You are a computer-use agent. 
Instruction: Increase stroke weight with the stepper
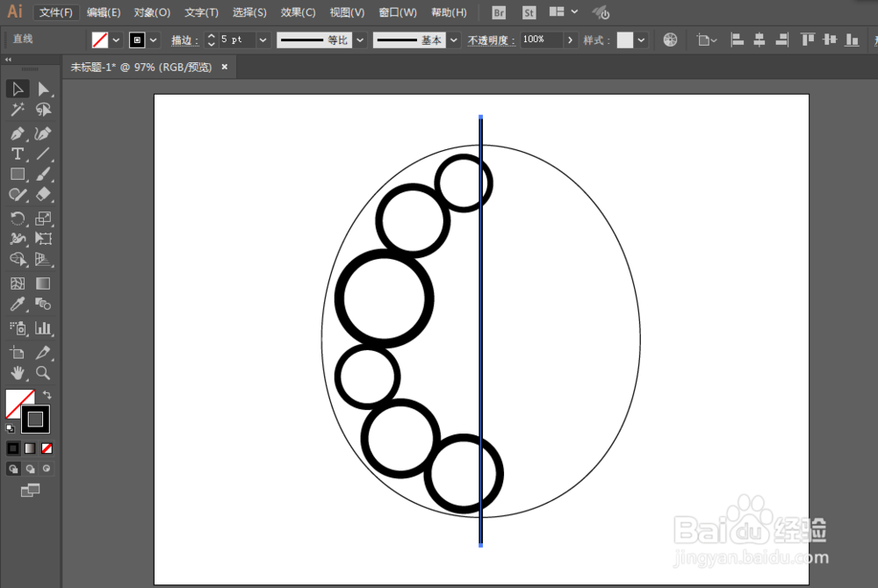click(210, 35)
